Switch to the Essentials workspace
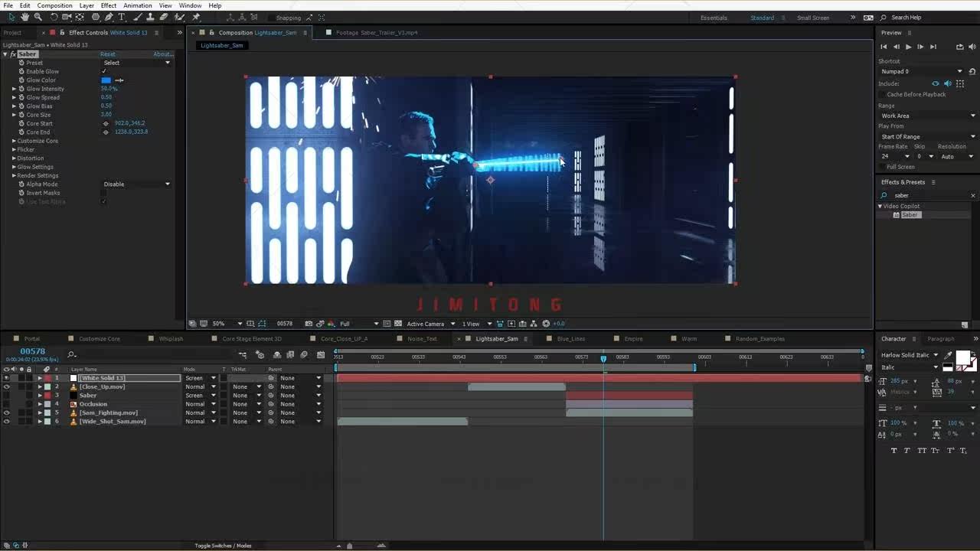The height and width of the screenshot is (551, 980). [x=714, y=18]
